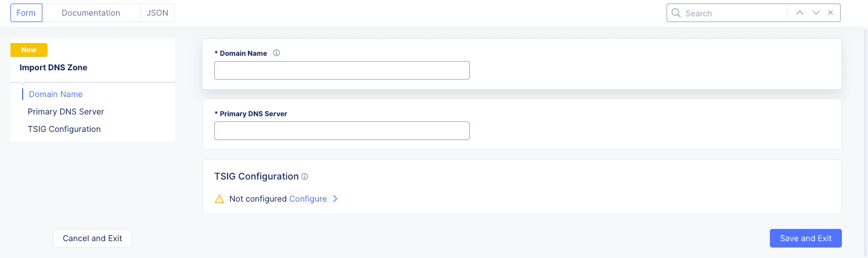868x258 pixels.
Task: Click the Configure link for TSIG
Action: pyautogui.click(x=308, y=199)
